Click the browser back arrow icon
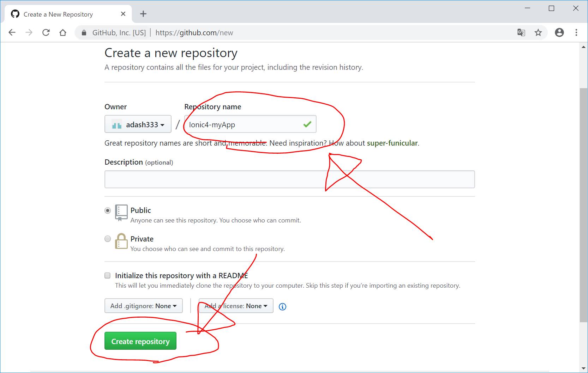Viewport: 588px width, 373px height. pyautogui.click(x=12, y=33)
